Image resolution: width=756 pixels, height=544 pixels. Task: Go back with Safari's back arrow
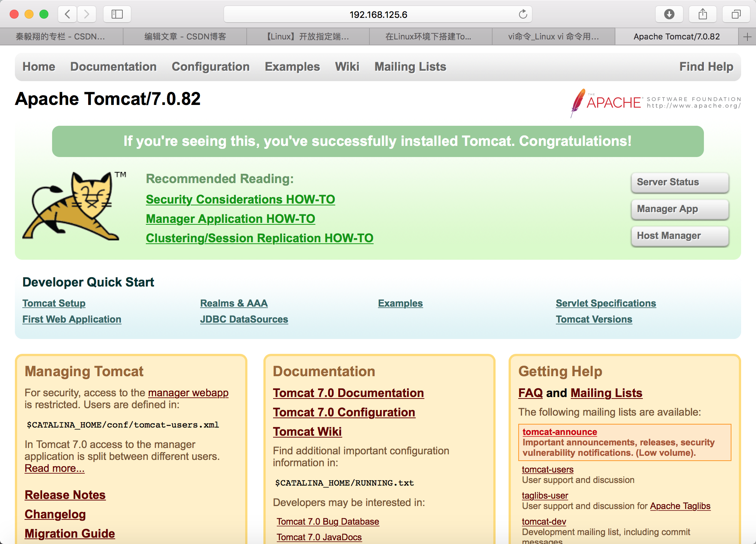[x=67, y=15]
